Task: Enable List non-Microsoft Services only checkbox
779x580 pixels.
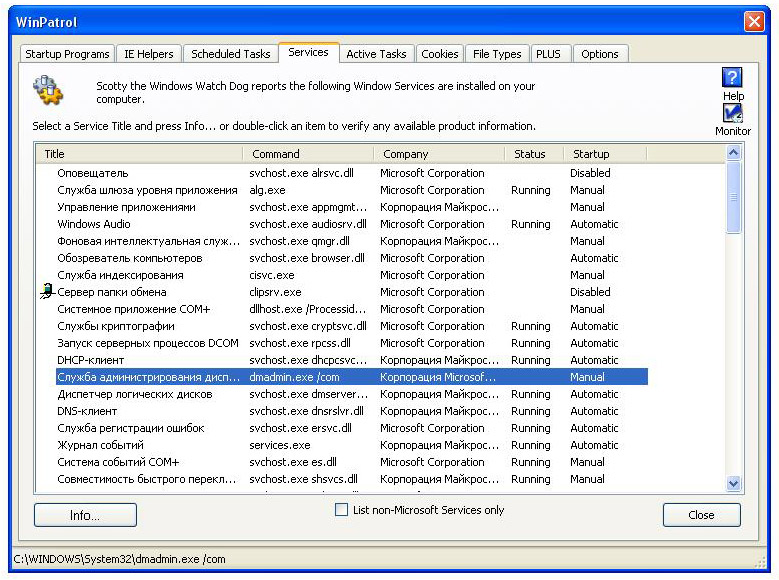Action: [341, 509]
